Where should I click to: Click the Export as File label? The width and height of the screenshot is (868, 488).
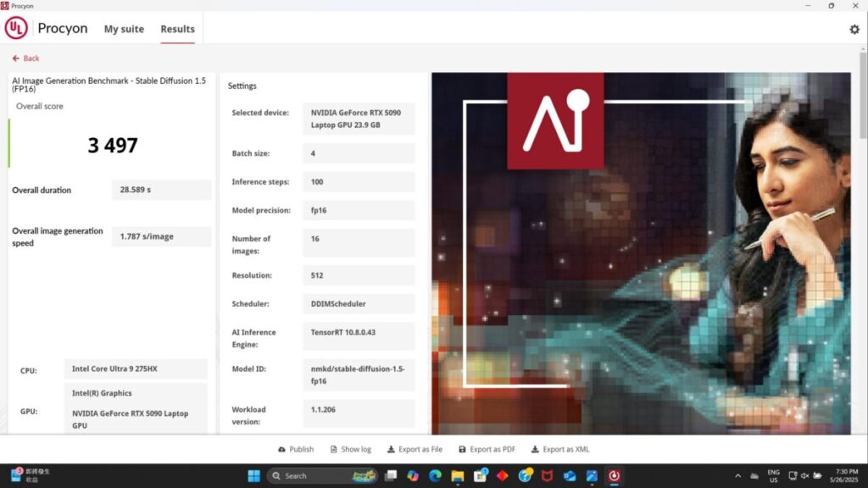point(420,449)
